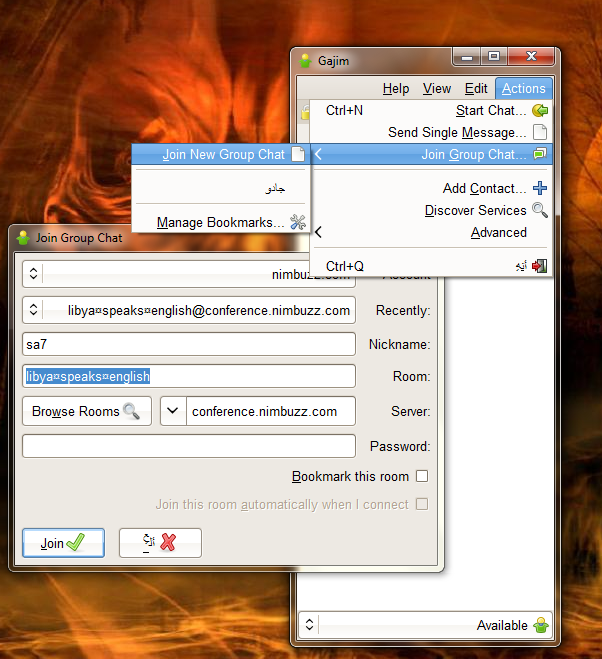Screen dimensions: 602x659
Task: Click the Room field with libya¤speaks¤english
Action: (x=189, y=376)
